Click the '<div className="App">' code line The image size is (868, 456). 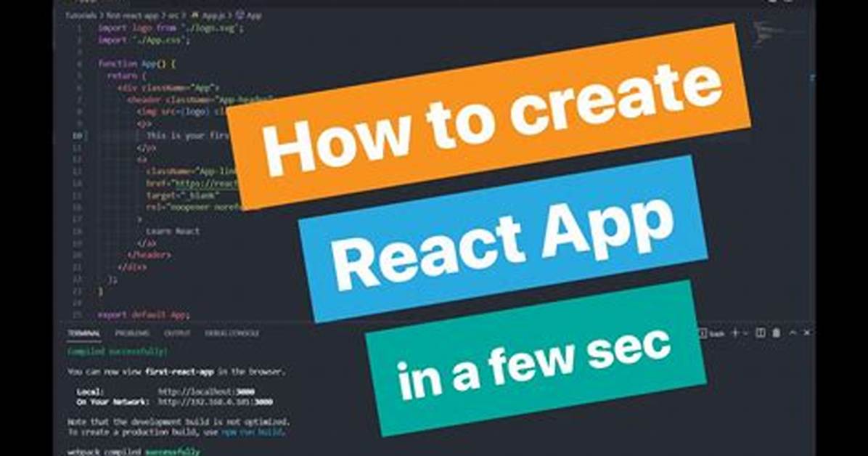(x=168, y=88)
